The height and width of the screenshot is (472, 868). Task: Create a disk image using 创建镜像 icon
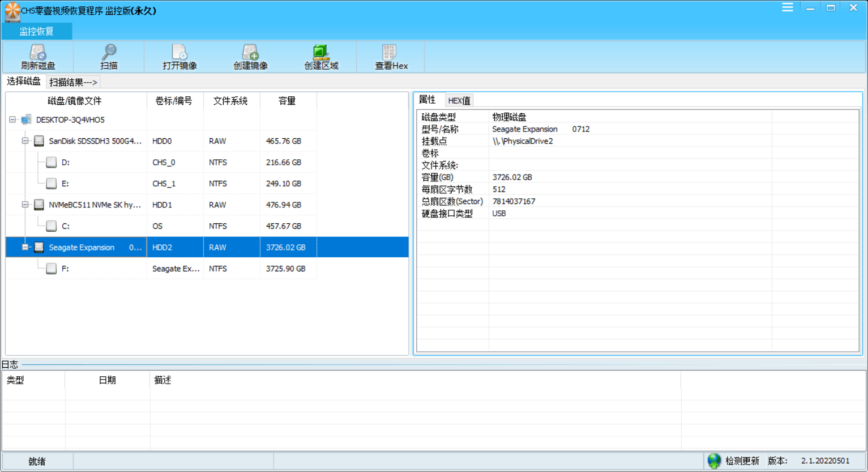click(250, 56)
